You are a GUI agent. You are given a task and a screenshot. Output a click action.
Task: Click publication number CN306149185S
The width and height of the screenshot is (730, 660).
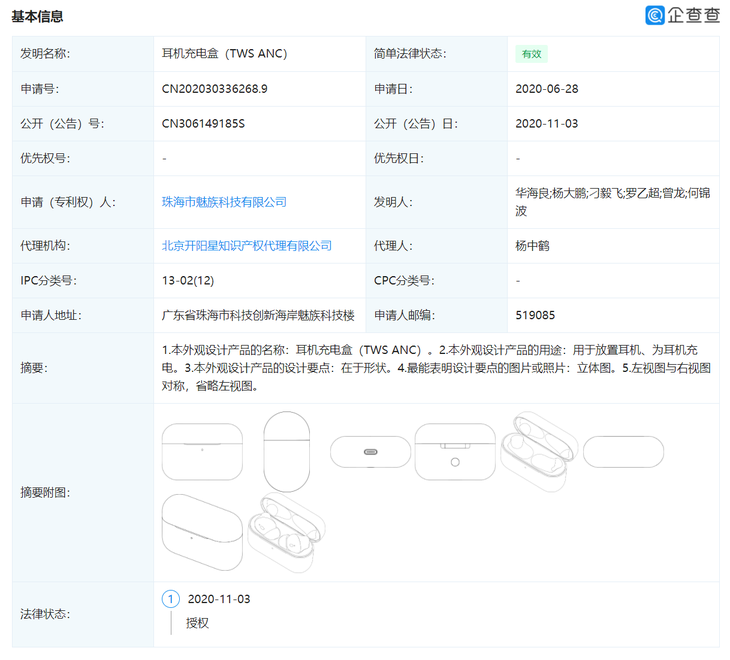(203, 124)
